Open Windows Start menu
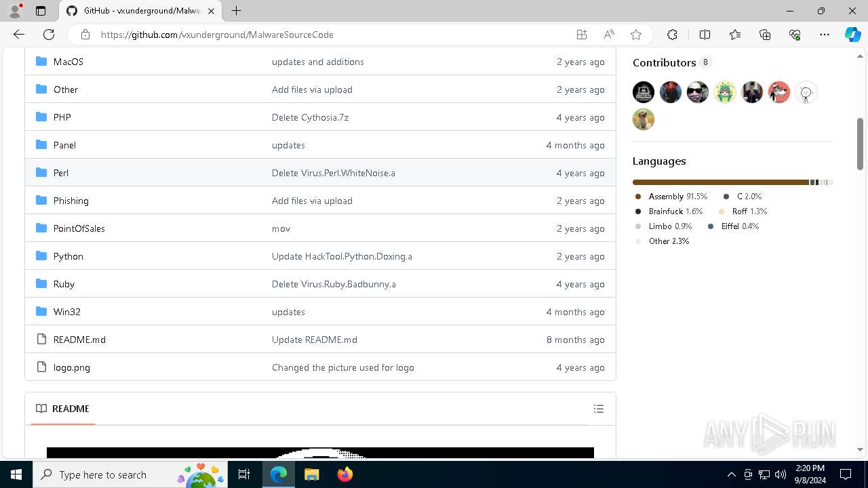868x488 pixels. [16, 474]
